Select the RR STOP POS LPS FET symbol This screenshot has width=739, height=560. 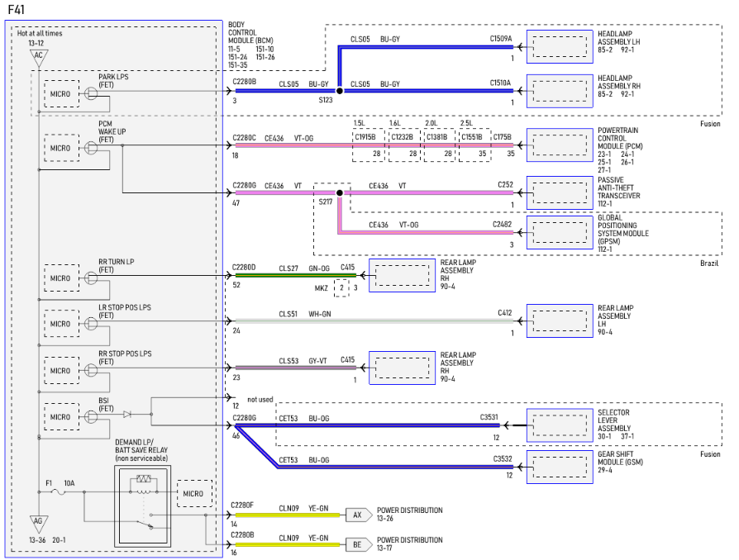click(91, 371)
